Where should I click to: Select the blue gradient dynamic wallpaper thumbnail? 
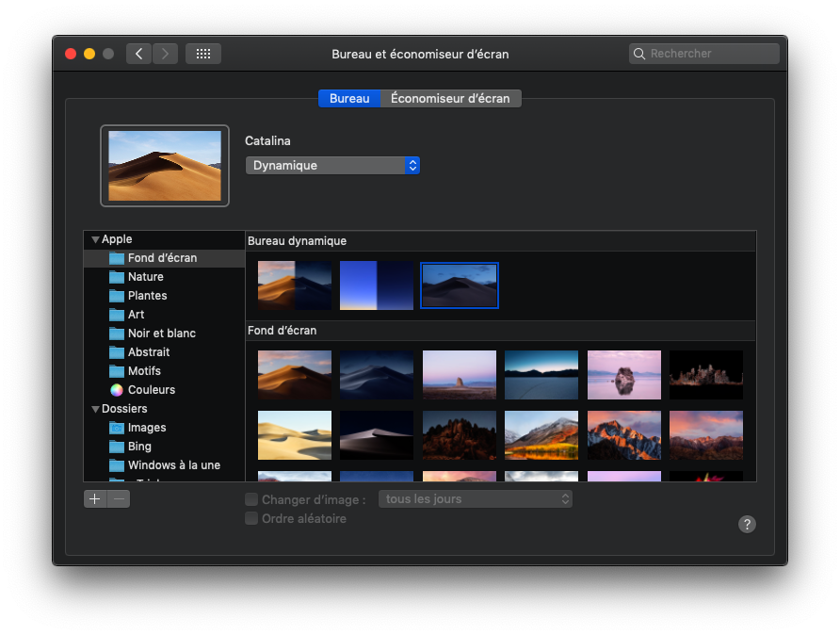(377, 285)
